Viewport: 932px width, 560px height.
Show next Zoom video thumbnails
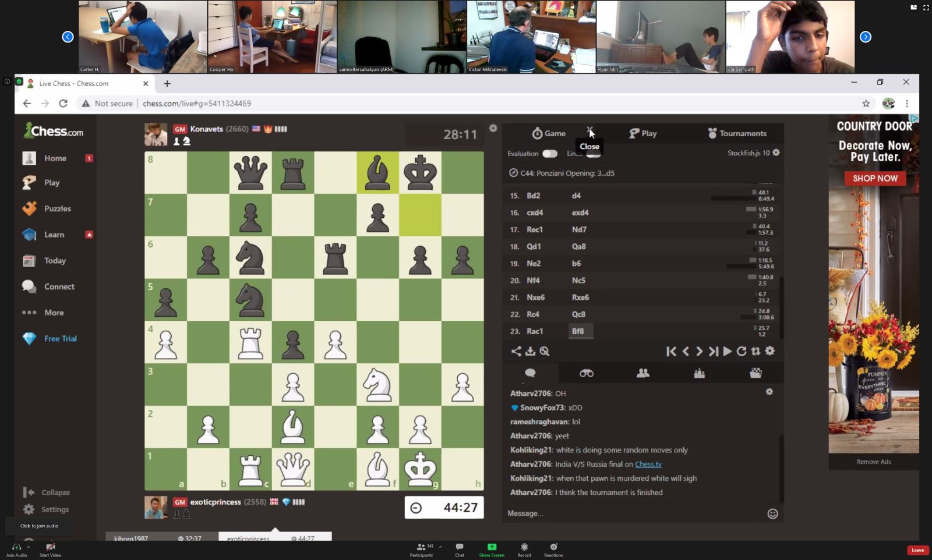[x=866, y=37]
